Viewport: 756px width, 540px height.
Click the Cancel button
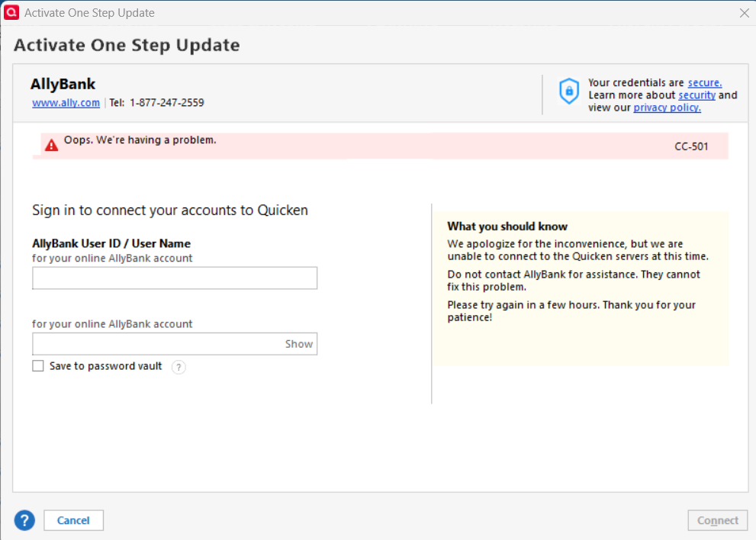[73, 520]
